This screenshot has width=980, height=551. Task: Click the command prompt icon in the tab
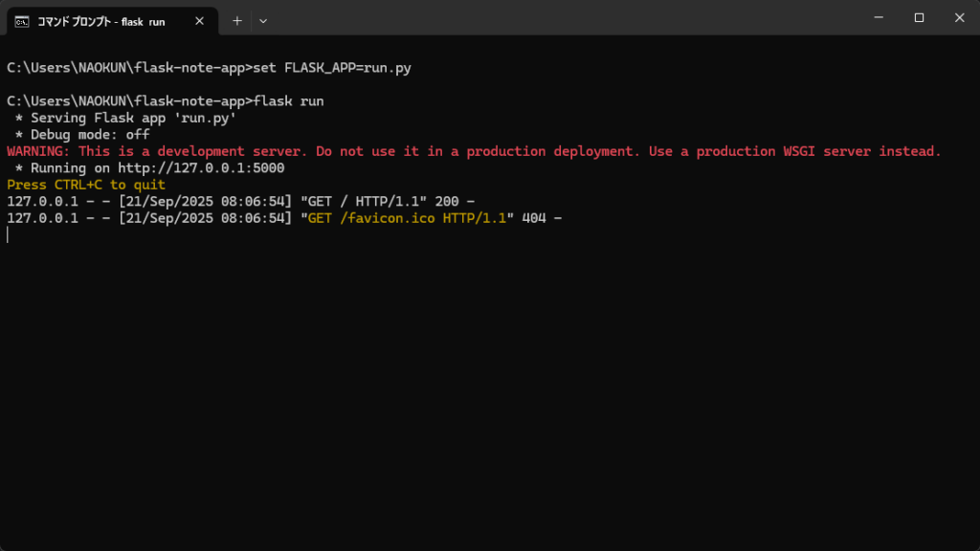[x=22, y=22]
